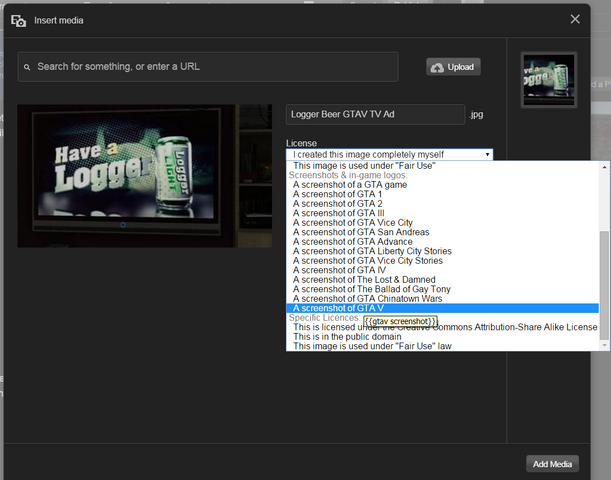Screen dimensions: 611x480
Task: Select 'A screenshot of GTA Liberty City Stories'
Action: click(443, 251)
